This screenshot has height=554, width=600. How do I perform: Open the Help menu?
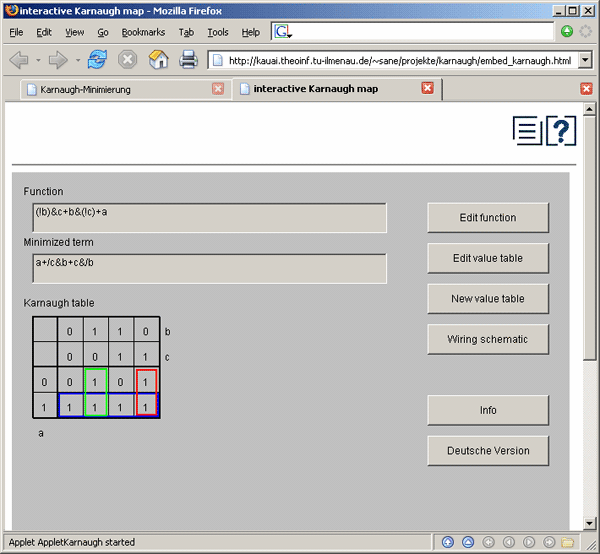(x=251, y=33)
